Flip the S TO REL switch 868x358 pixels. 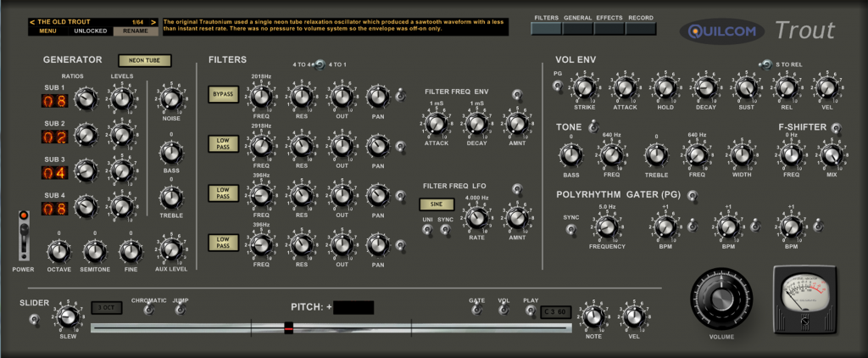click(765, 64)
